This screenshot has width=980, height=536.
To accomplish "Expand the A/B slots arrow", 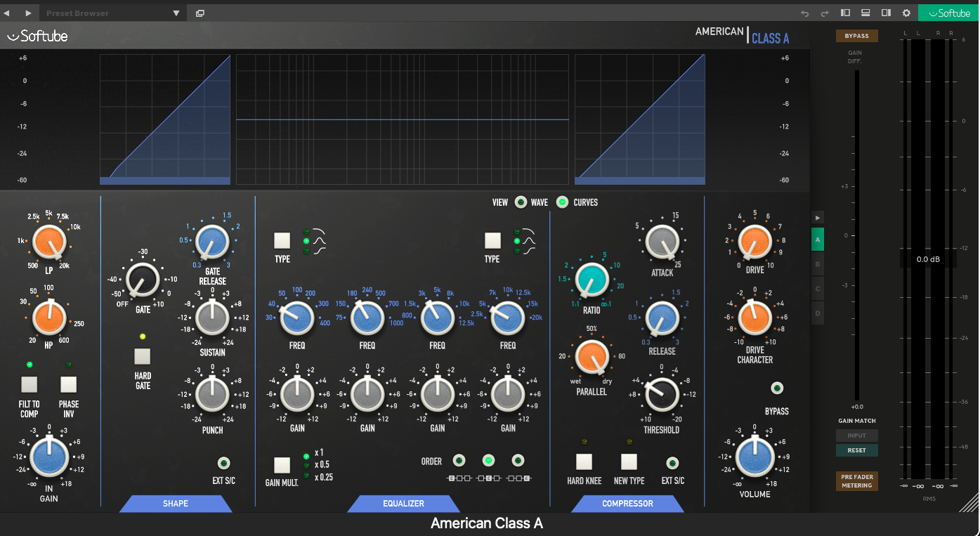I will [x=817, y=218].
